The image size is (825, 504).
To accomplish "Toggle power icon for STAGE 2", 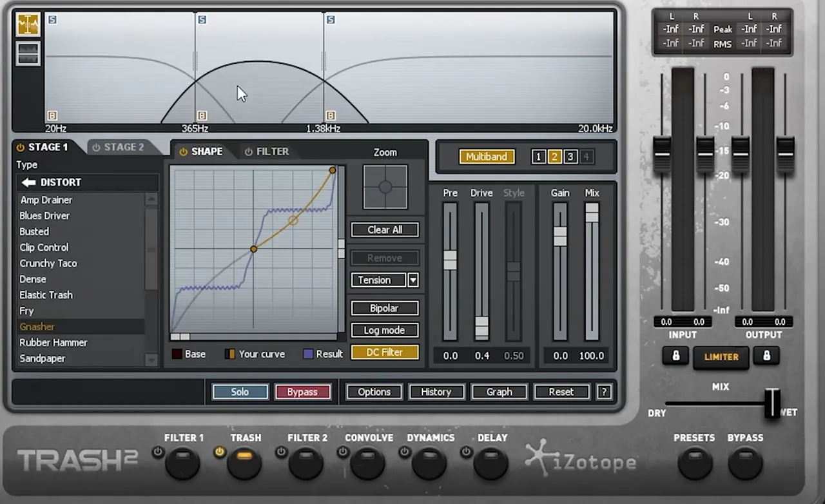I will [97, 147].
